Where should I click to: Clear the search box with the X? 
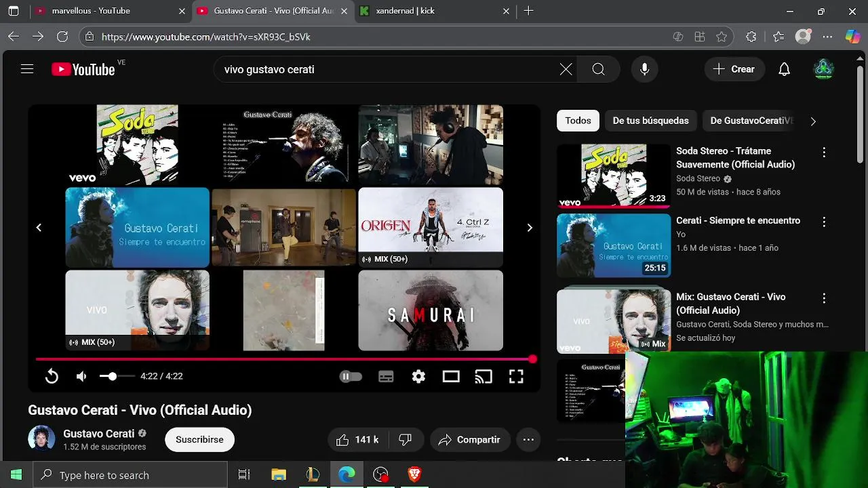pyautogui.click(x=566, y=69)
